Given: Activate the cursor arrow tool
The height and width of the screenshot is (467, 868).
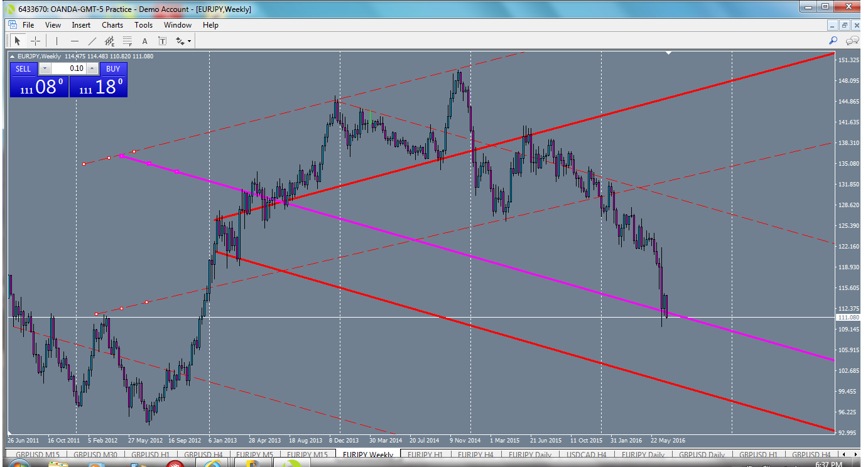Looking at the screenshot, I should click(18, 40).
